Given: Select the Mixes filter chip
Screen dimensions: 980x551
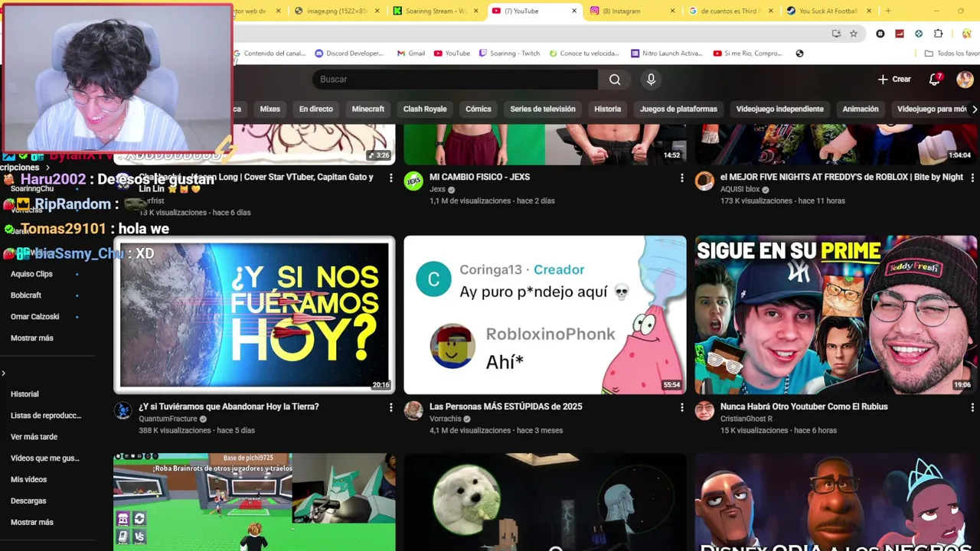Looking at the screenshot, I should coord(269,109).
